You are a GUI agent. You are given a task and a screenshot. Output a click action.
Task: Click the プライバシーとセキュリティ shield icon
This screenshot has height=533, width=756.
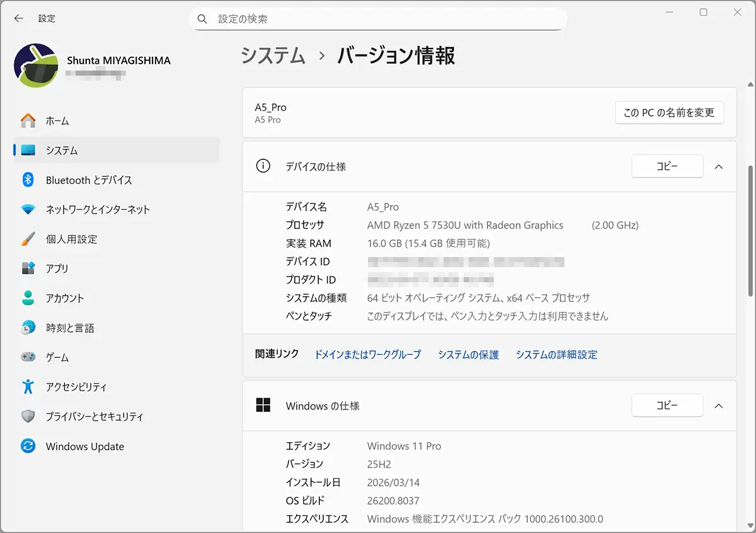tap(28, 416)
